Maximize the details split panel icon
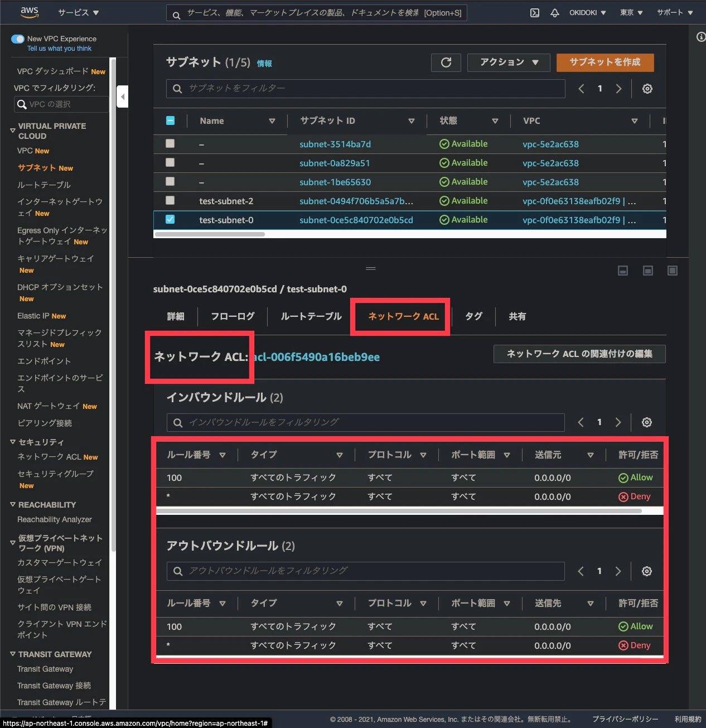Image resolution: width=706 pixels, height=728 pixels. (673, 271)
